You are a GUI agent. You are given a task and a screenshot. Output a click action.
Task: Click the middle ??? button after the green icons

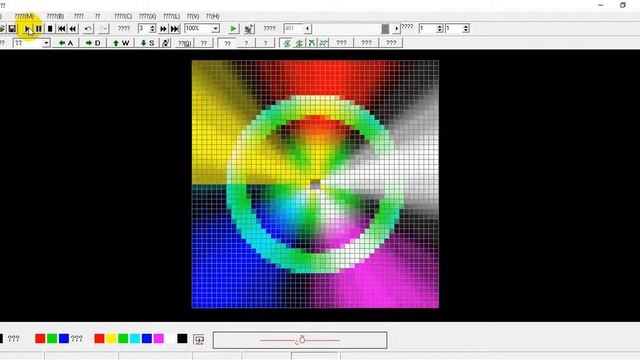[367, 43]
